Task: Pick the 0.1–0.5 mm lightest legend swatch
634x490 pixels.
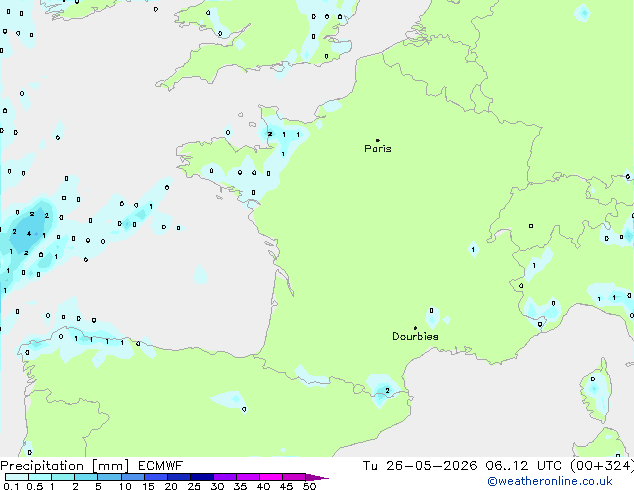Action: (x=17, y=477)
